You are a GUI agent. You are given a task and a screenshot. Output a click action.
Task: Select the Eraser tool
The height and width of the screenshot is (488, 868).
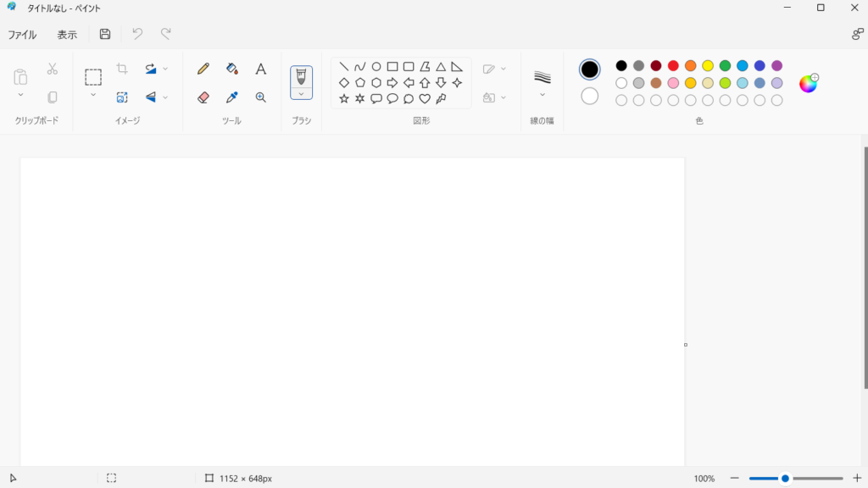[203, 97]
